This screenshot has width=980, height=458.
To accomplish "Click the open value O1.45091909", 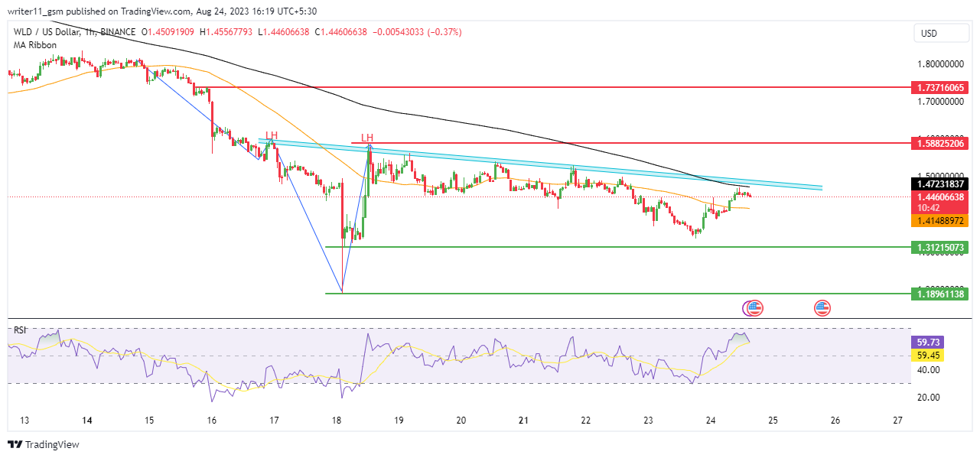I will (x=169, y=32).
